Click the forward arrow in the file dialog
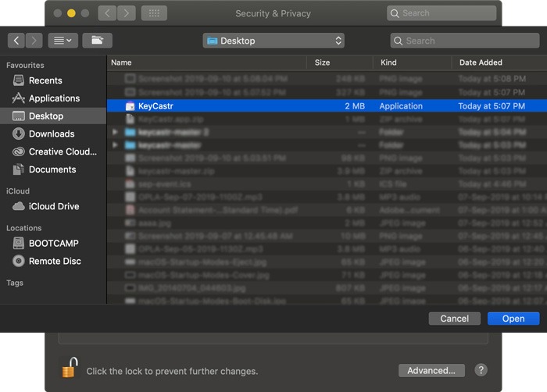 point(34,41)
